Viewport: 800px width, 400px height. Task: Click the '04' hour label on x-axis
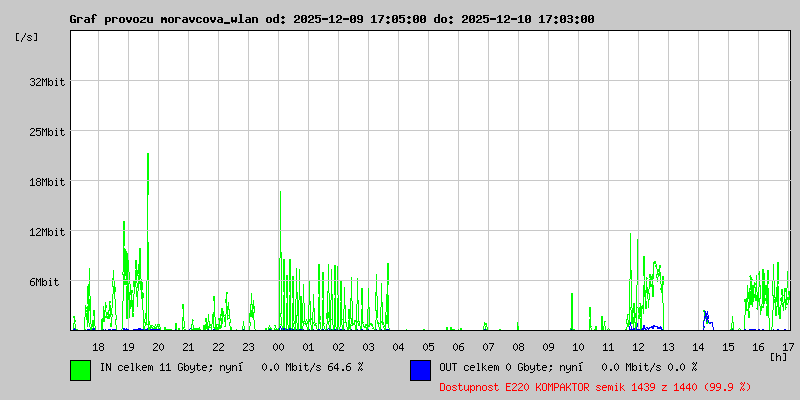[398, 347]
